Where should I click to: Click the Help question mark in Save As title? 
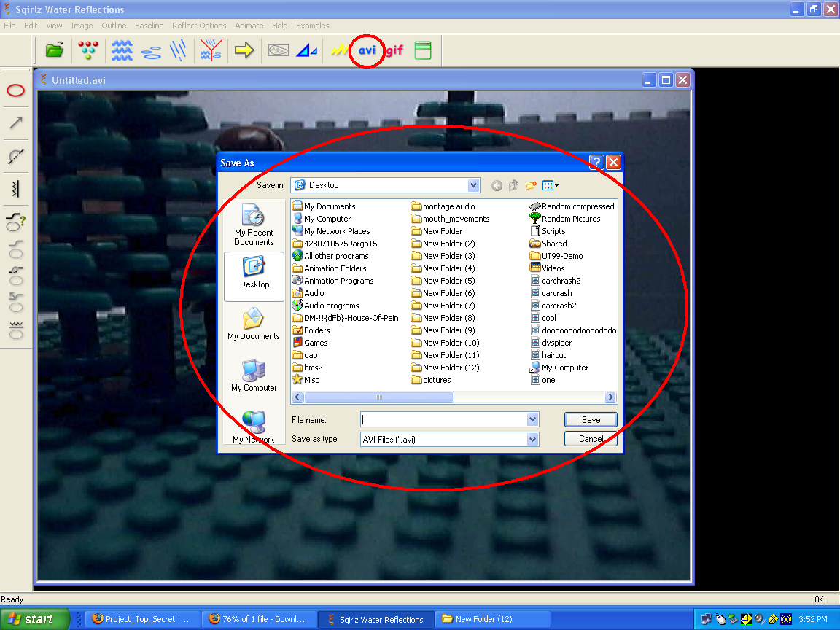point(596,163)
